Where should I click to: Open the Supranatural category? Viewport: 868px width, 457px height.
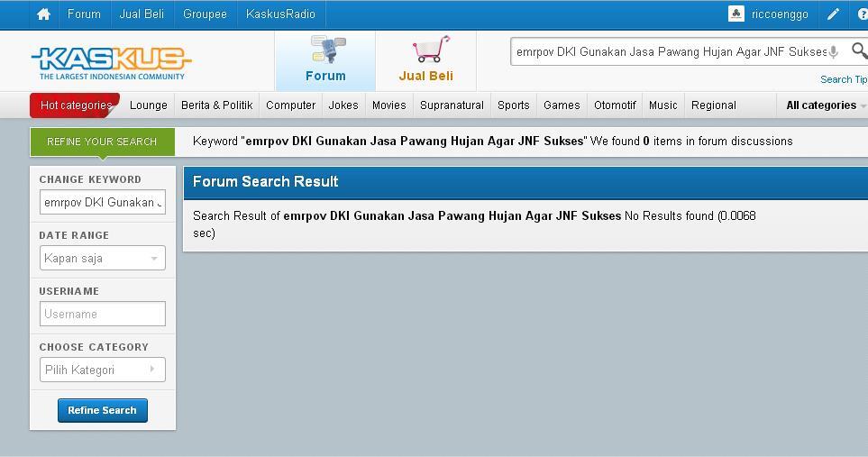(x=452, y=105)
